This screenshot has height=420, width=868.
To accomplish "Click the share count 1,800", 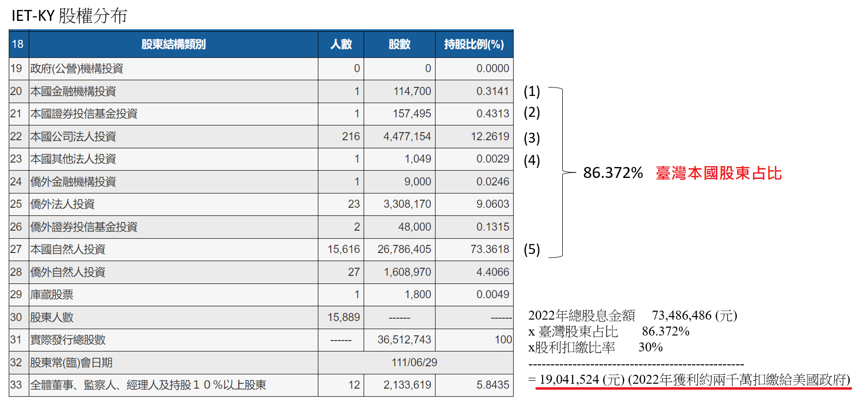I will pos(418,295).
